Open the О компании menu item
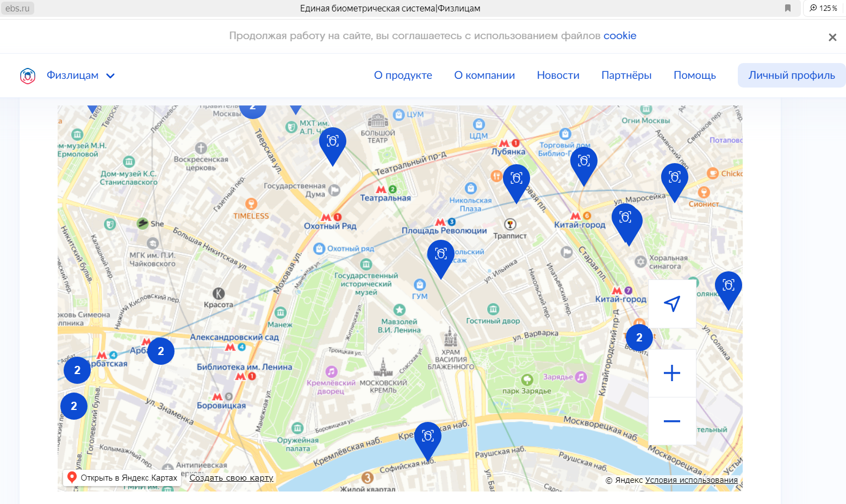The width and height of the screenshot is (846, 504). [484, 75]
